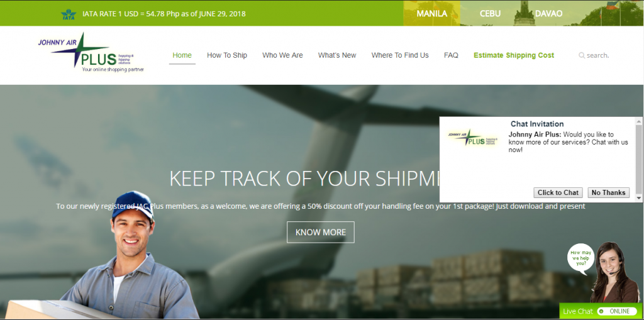
Task: Open the How To Ship menu
Action: tap(226, 55)
